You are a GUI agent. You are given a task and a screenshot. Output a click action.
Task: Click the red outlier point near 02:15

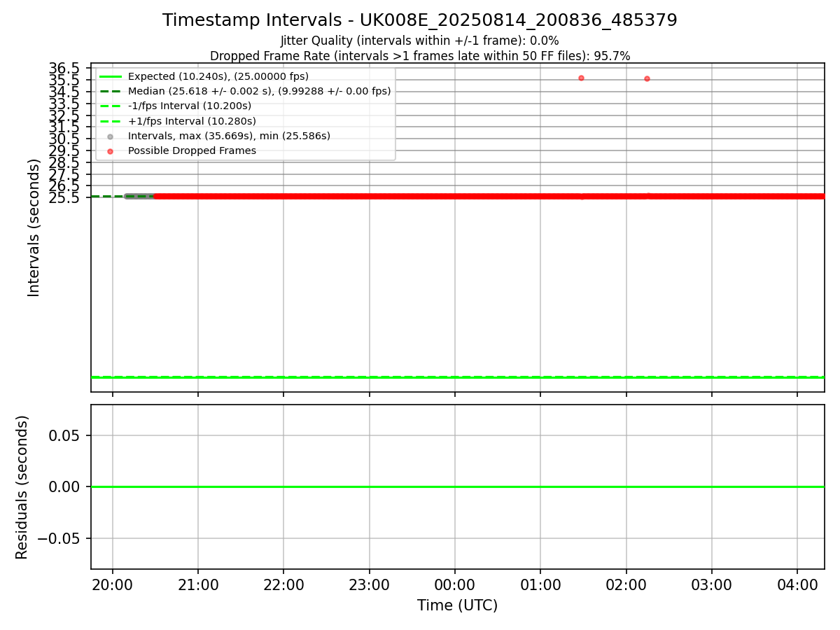click(647, 78)
